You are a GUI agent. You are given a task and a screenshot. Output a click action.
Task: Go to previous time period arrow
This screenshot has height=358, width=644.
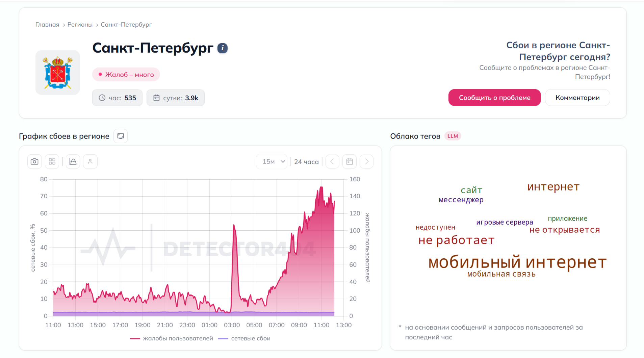pos(332,162)
